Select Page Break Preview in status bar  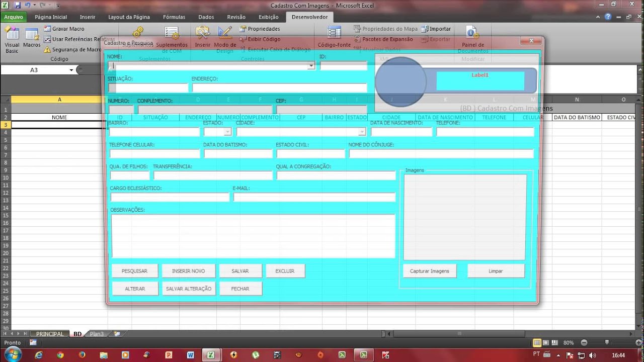point(555,342)
